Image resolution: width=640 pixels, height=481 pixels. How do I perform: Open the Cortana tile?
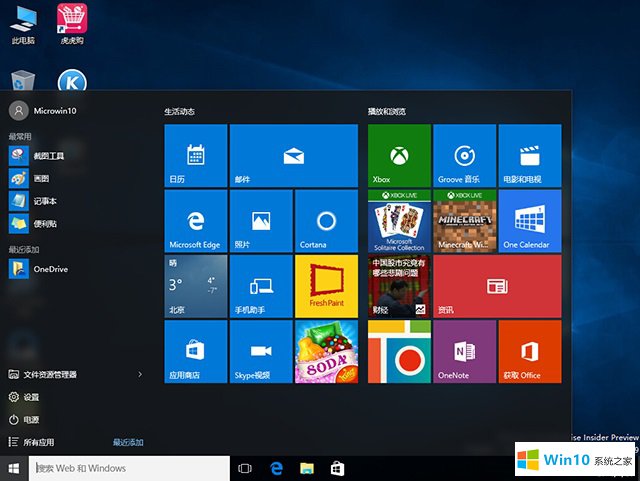point(326,221)
